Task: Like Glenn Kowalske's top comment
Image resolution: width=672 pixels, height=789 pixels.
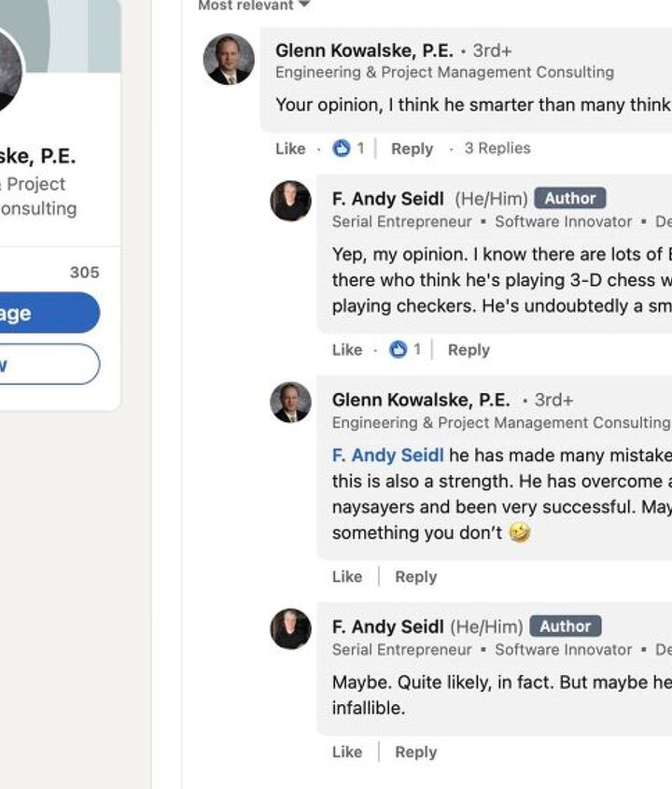Action: pyautogui.click(x=290, y=148)
